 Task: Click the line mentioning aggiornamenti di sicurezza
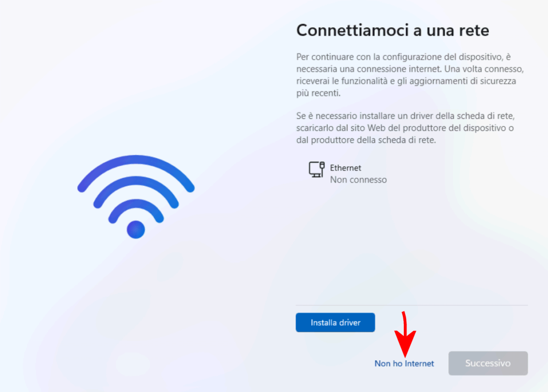[x=406, y=81]
